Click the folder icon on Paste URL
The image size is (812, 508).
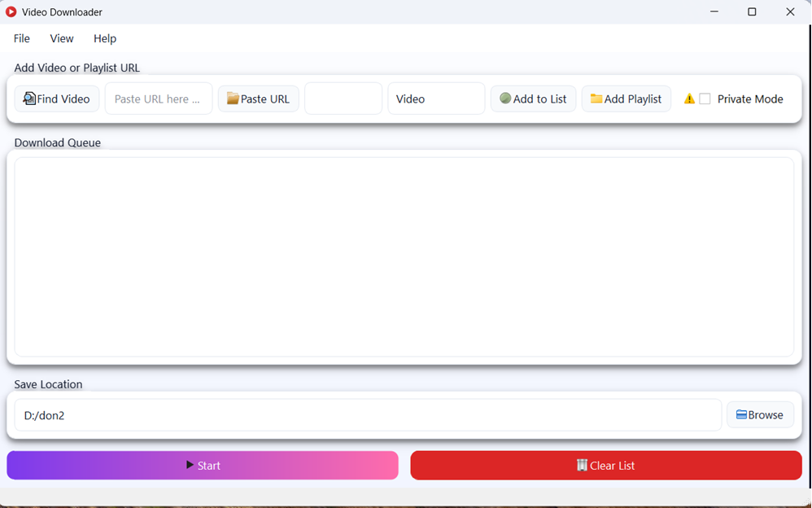(233, 98)
